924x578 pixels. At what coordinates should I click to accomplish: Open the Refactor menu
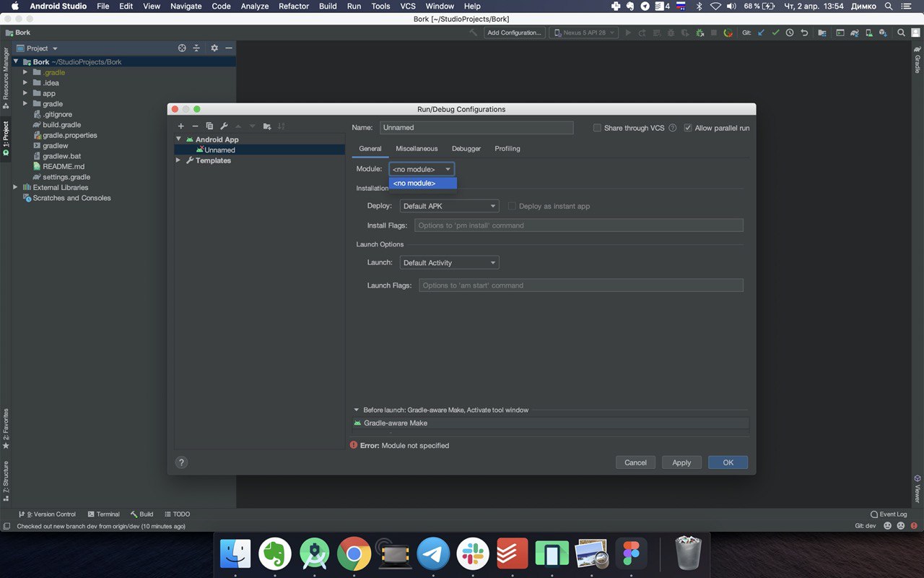pos(294,6)
